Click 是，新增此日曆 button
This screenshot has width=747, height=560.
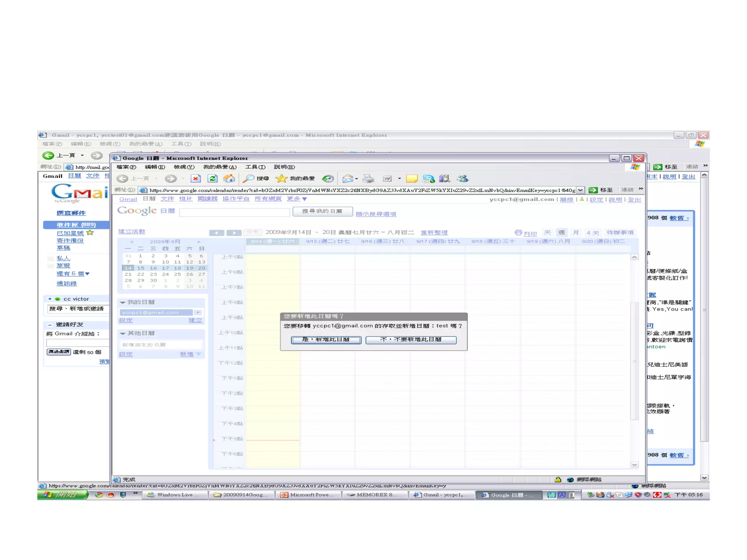(326, 339)
